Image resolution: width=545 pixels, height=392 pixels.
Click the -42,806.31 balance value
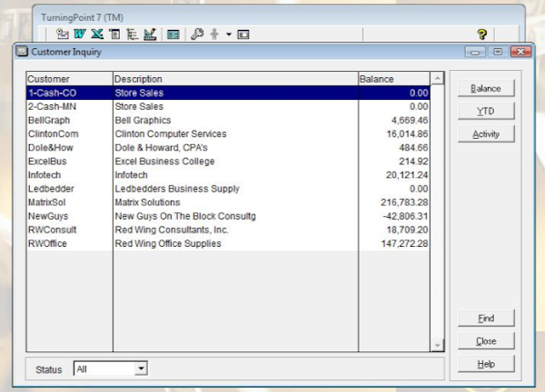pos(405,216)
